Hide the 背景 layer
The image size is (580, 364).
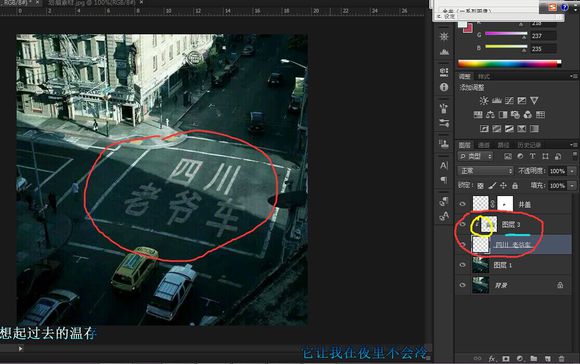pos(462,285)
